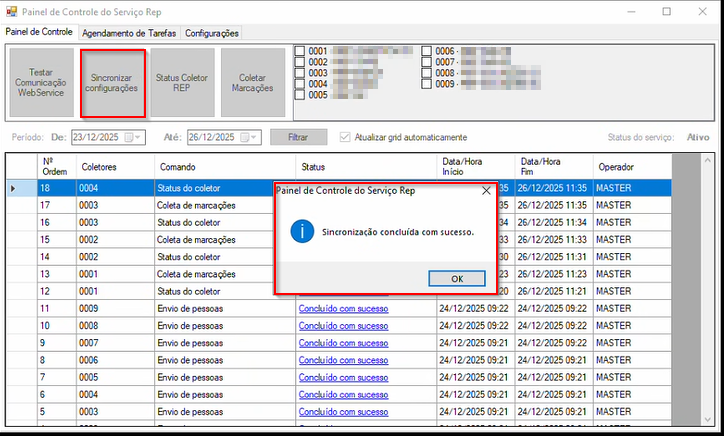The height and width of the screenshot is (436, 724).
Task: Click the info icon in the dialog
Action: pyautogui.click(x=301, y=231)
